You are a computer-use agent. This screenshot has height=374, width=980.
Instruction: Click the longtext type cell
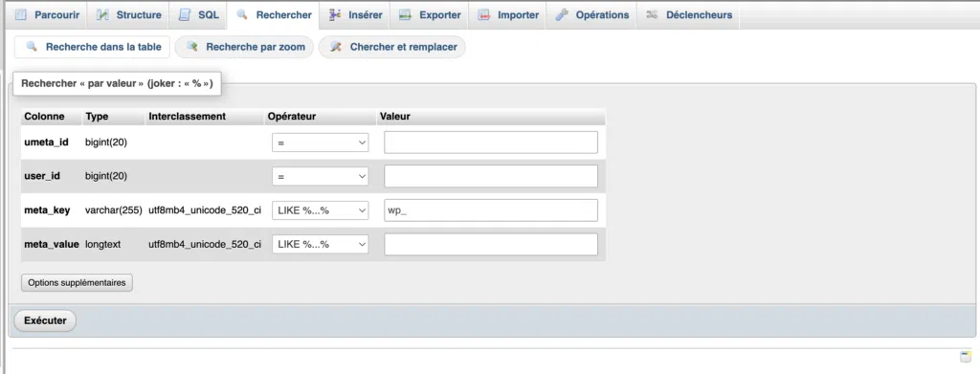point(102,244)
